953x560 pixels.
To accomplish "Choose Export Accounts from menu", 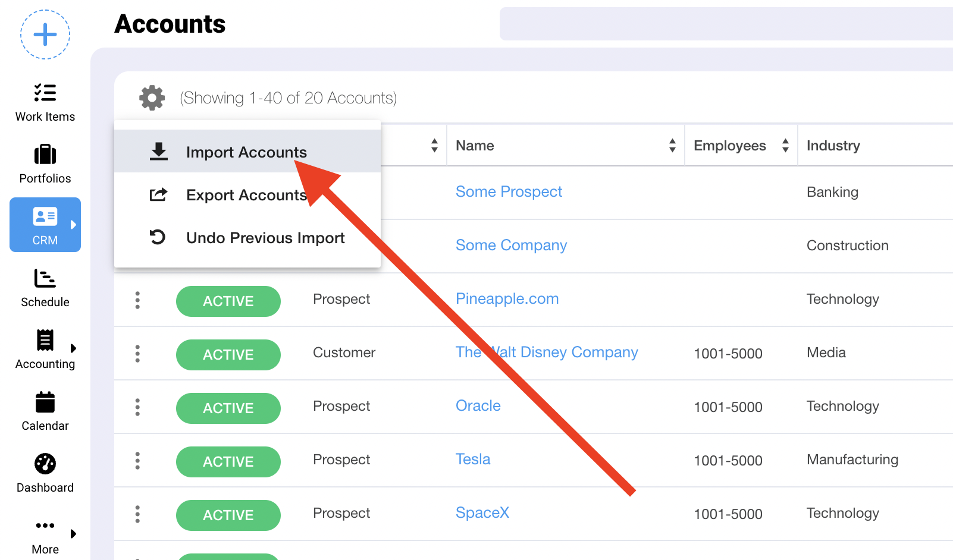I will pyautogui.click(x=246, y=195).
